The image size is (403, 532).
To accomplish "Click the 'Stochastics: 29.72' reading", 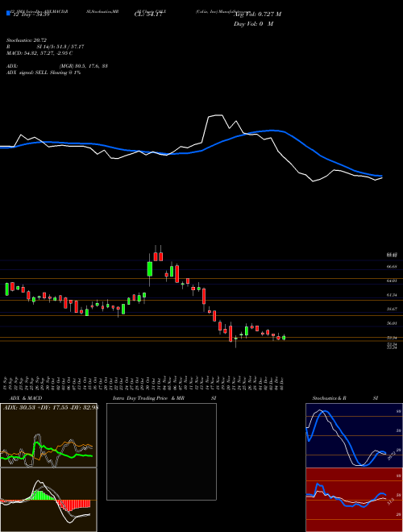I will click(x=26, y=40).
